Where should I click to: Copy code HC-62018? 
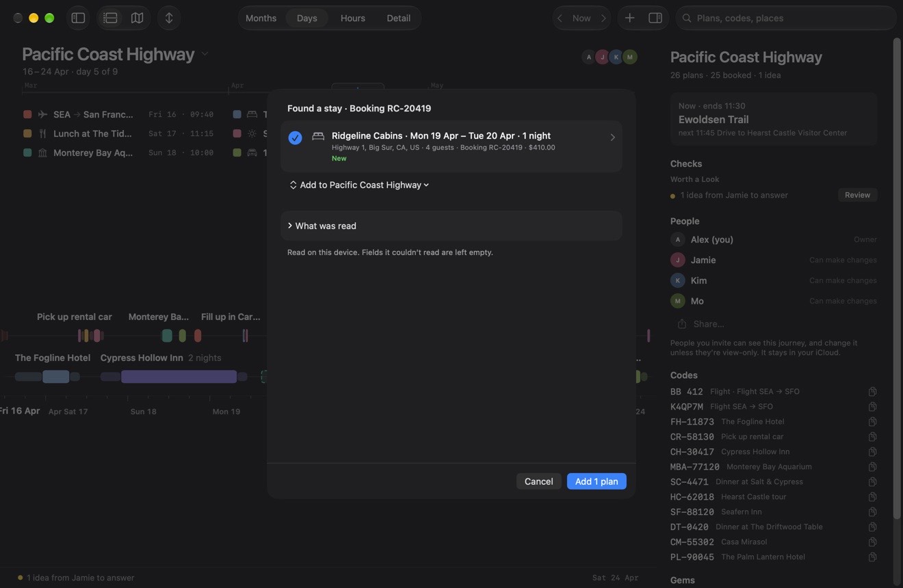(872, 497)
